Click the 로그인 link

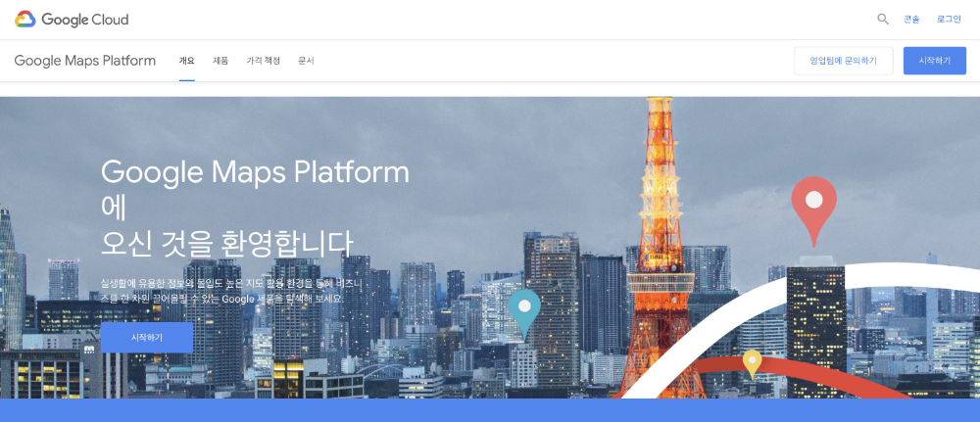tap(949, 20)
